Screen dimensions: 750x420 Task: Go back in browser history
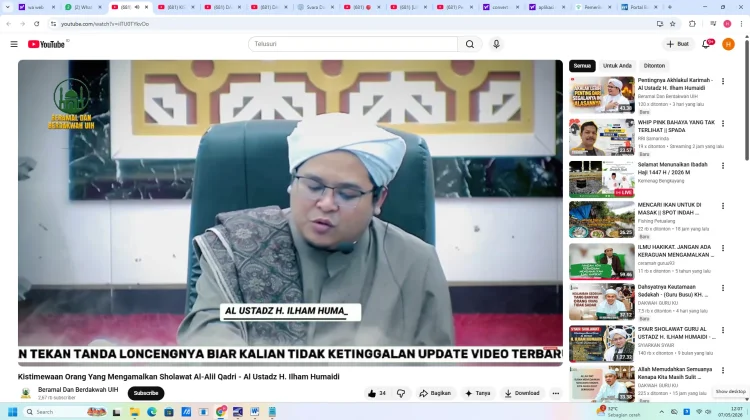pyautogui.click(x=9, y=23)
